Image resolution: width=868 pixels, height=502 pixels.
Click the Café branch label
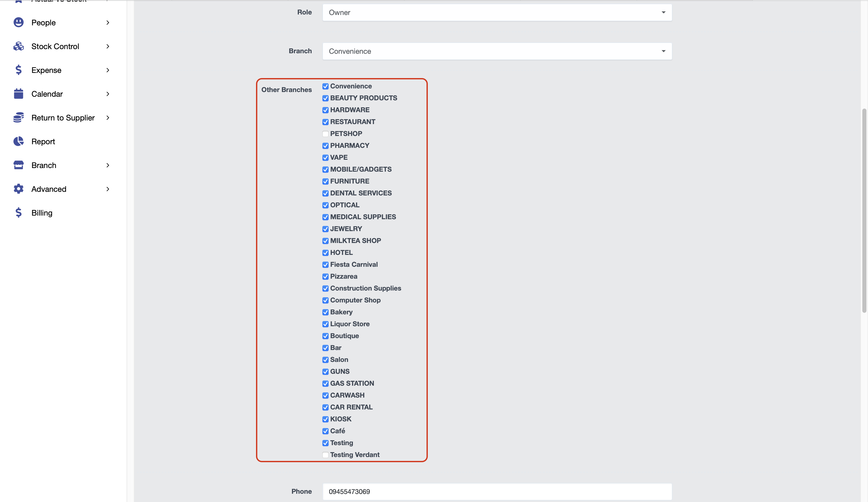click(338, 431)
